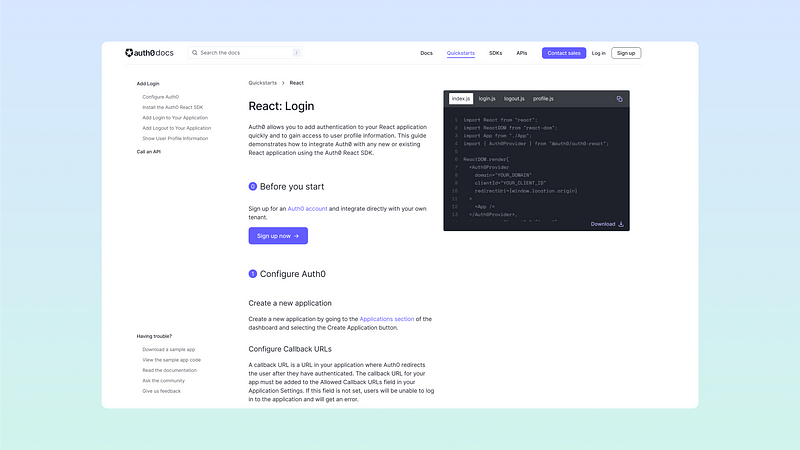Click the Sign up now button
This screenshot has height=450, width=800.
[278, 236]
